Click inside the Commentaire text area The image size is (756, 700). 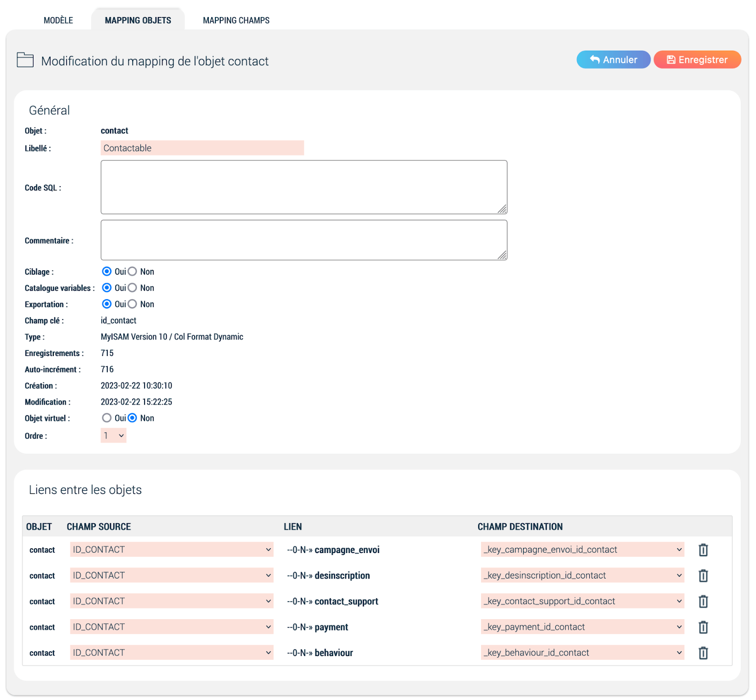[x=304, y=240]
